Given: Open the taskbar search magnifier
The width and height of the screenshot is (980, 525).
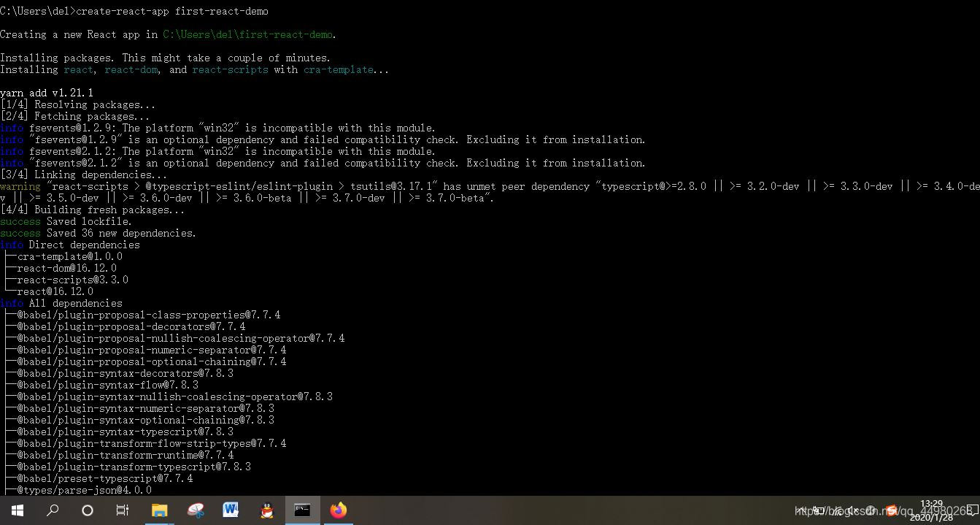Looking at the screenshot, I should click(53, 510).
